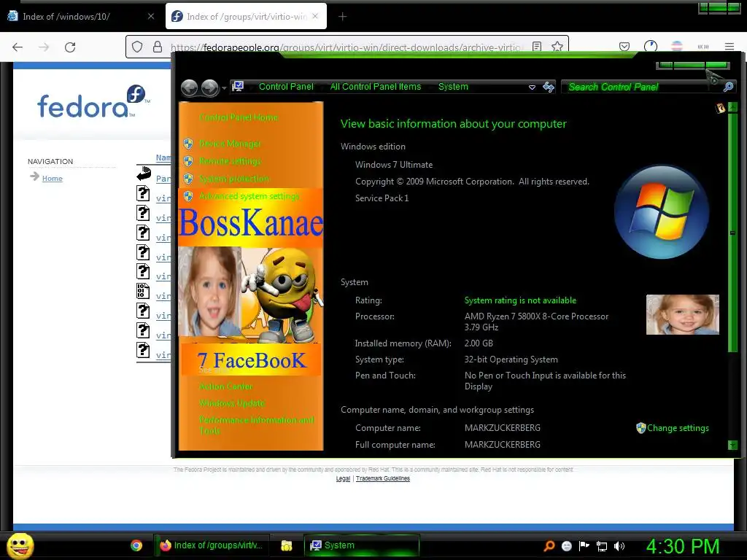Image resolution: width=747 pixels, height=560 pixels.
Task: Click the orange search icon in system tray
Action: [x=549, y=545]
